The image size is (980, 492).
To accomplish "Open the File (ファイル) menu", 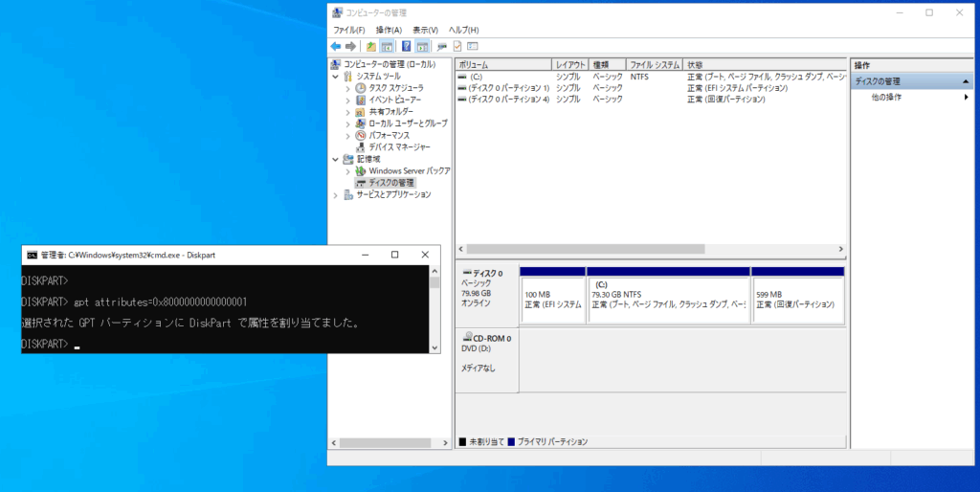I will click(x=348, y=30).
